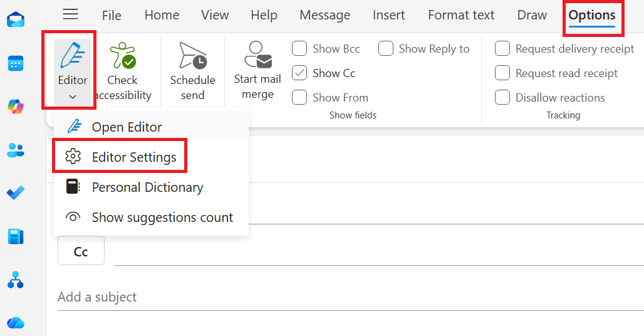Open the Help tab
644x336 pixels.
[x=264, y=15]
